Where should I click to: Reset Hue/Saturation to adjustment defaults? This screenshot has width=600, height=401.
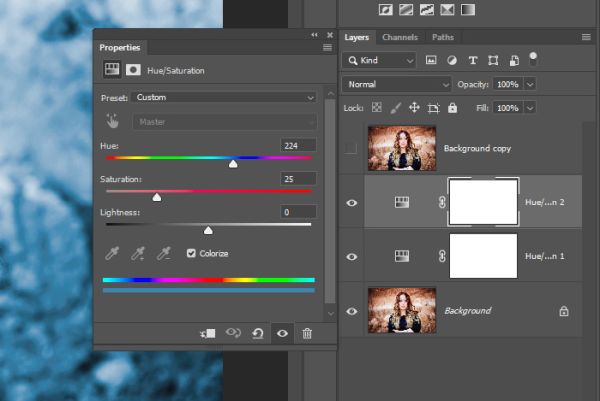[x=258, y=333]
